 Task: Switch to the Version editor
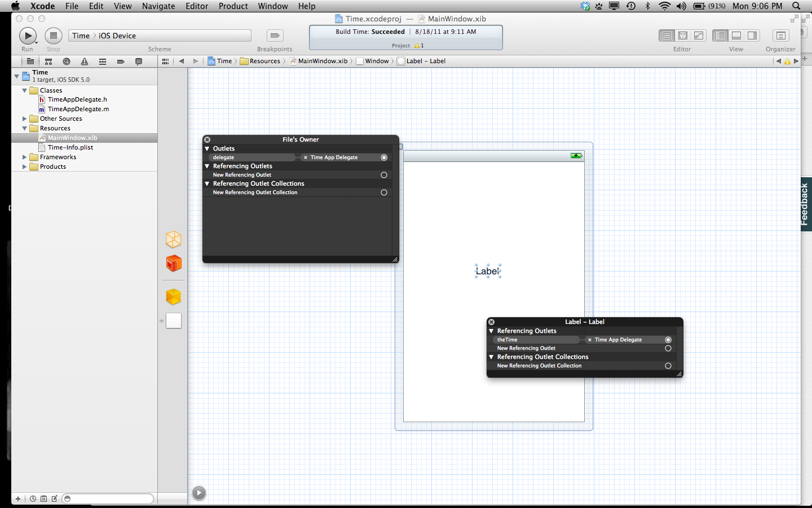(698, 36)
